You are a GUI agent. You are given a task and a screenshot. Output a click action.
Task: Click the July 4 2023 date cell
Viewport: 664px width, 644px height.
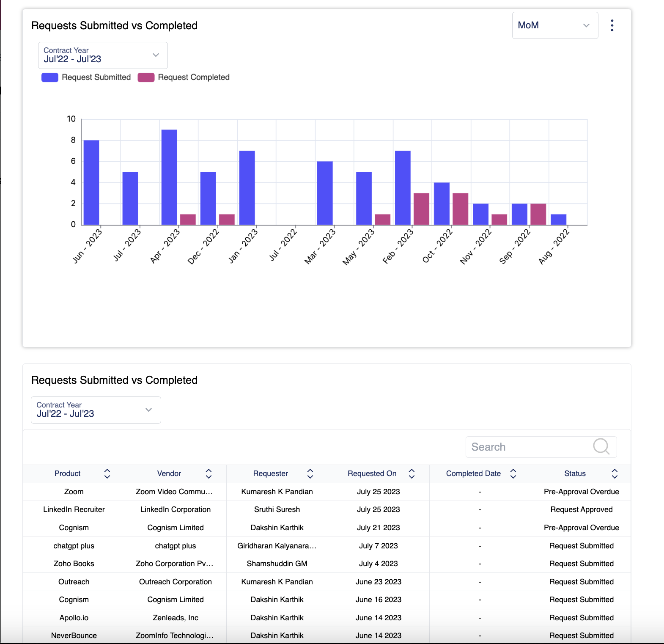pyautogui.click(x=379, y=564)
